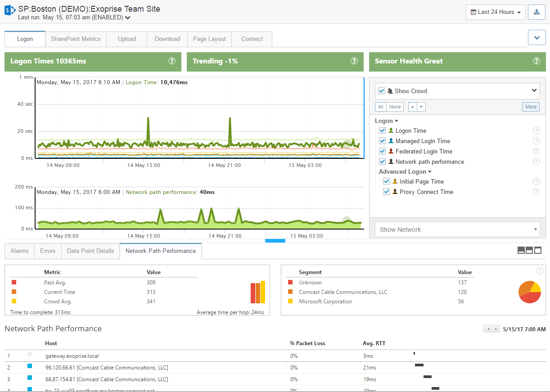The image size is (550, 392).
Task: Click the download export icon button
Action: pos(536,12)
